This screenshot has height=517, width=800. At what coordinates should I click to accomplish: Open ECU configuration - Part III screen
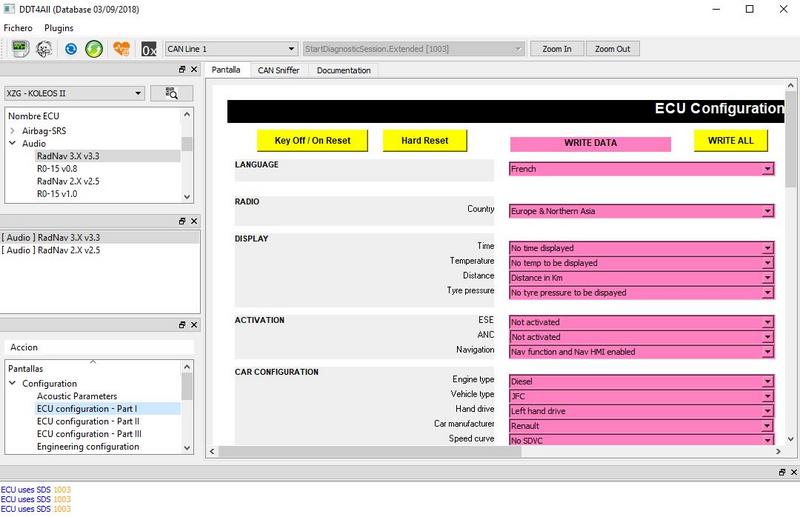pos(89,434)
